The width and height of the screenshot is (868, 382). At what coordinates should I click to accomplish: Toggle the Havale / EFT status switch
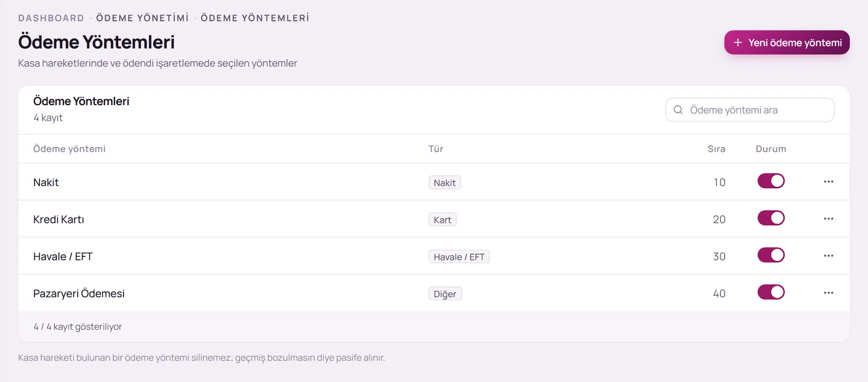771,255
